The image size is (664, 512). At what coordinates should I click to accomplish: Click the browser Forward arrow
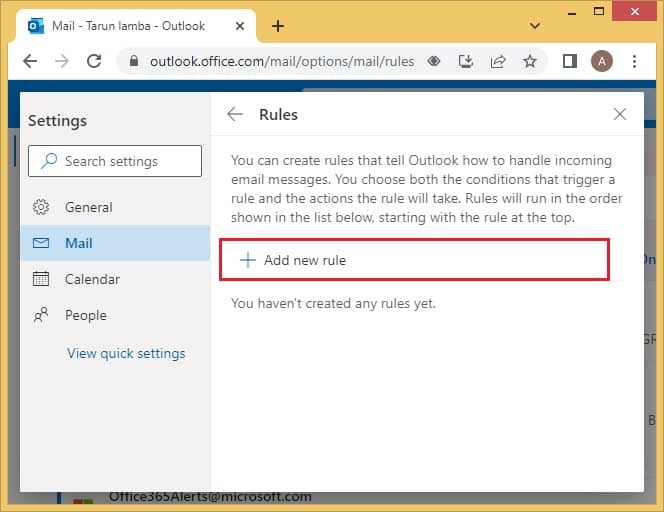point(62,61)
